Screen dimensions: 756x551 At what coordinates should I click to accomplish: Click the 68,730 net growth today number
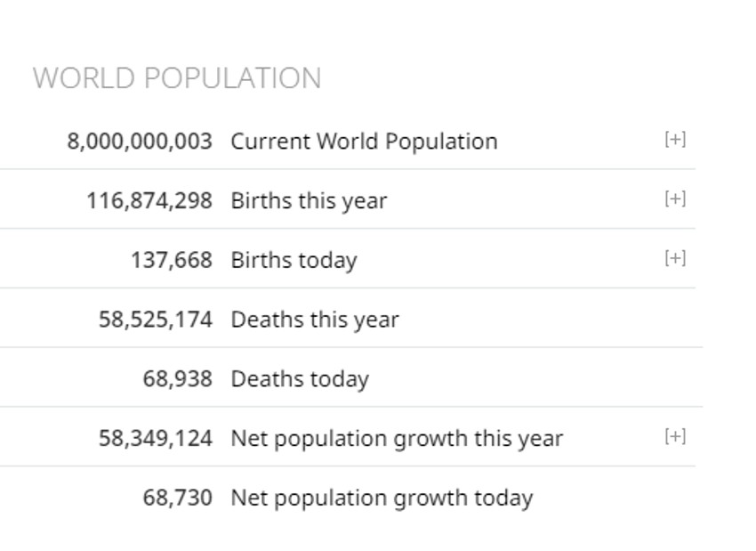coord(178,498)
